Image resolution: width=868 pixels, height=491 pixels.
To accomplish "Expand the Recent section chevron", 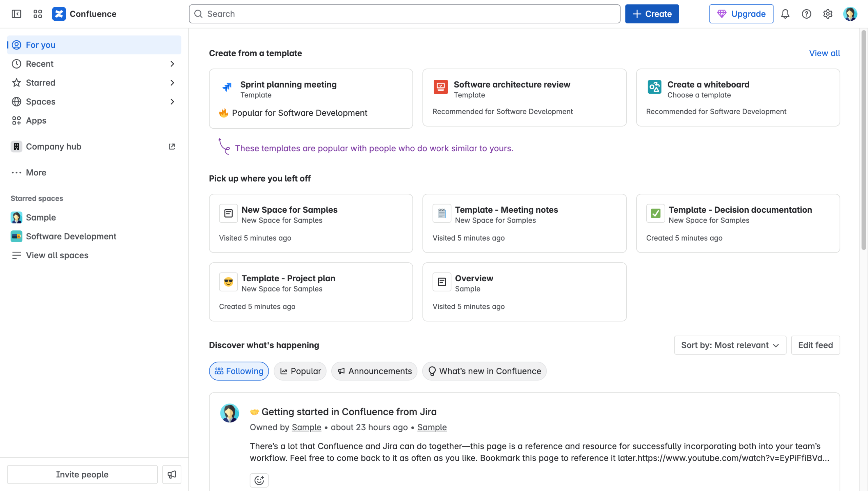I will 172,64.
